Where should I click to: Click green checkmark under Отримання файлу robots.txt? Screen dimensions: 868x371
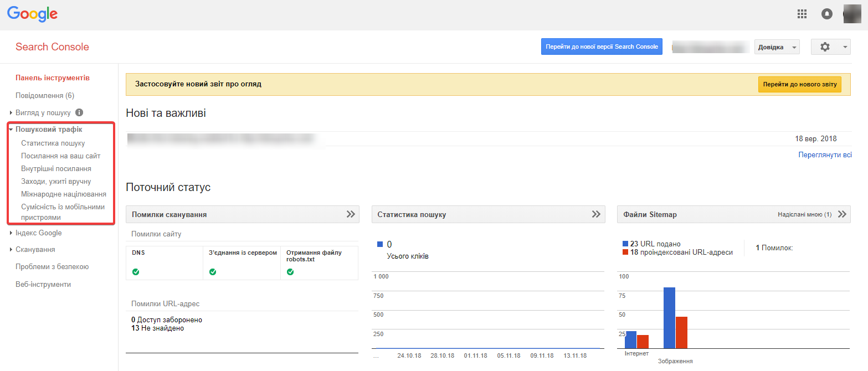tap(290, 272)
